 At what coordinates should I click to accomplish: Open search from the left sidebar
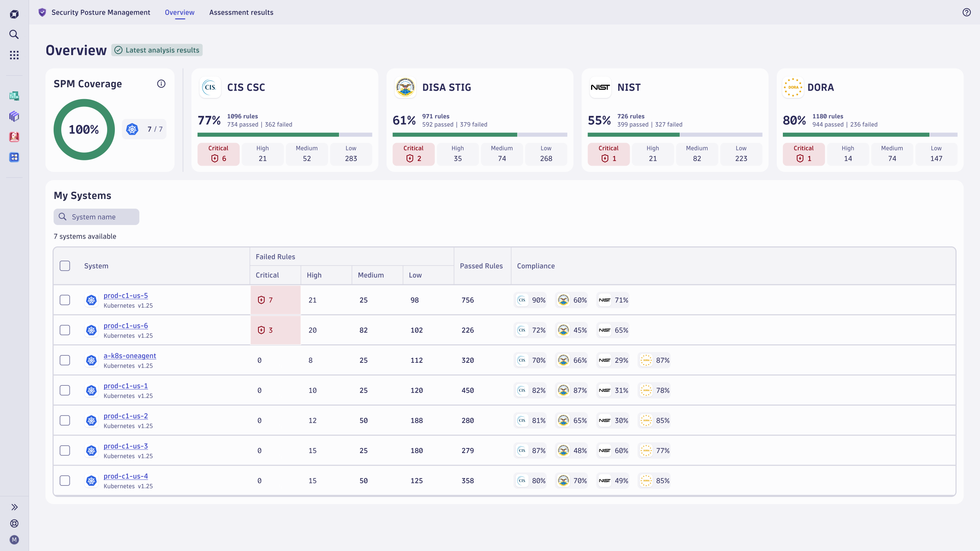point(14,34)
